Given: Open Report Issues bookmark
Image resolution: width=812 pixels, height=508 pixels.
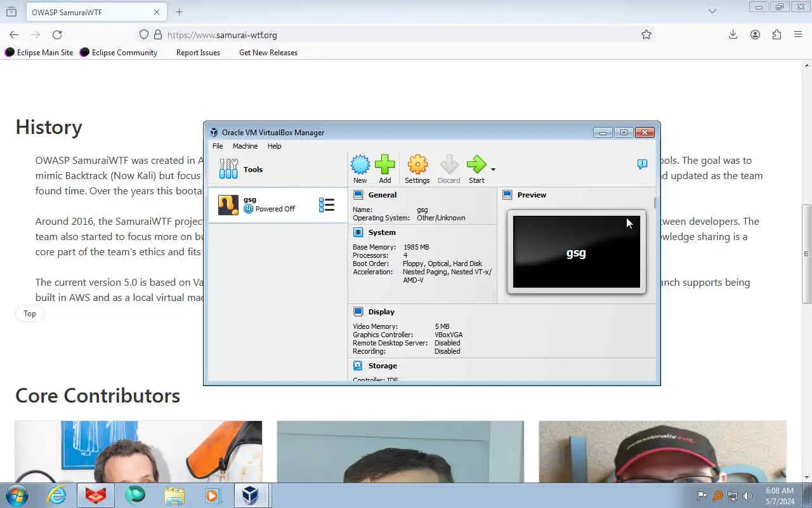Looking at the screenshot, I should point(198,53).
